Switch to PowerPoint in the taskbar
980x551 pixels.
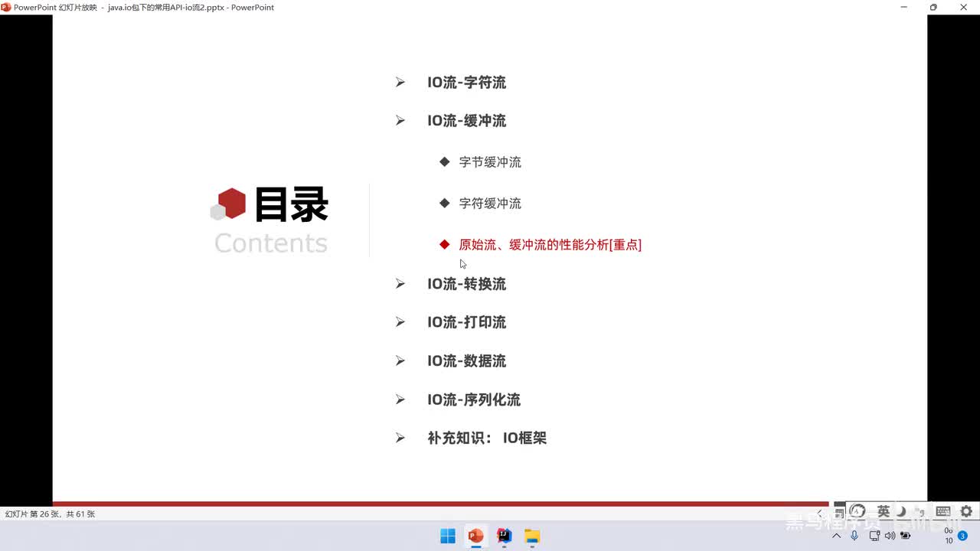pyautogui.click(x=475, y=536)
